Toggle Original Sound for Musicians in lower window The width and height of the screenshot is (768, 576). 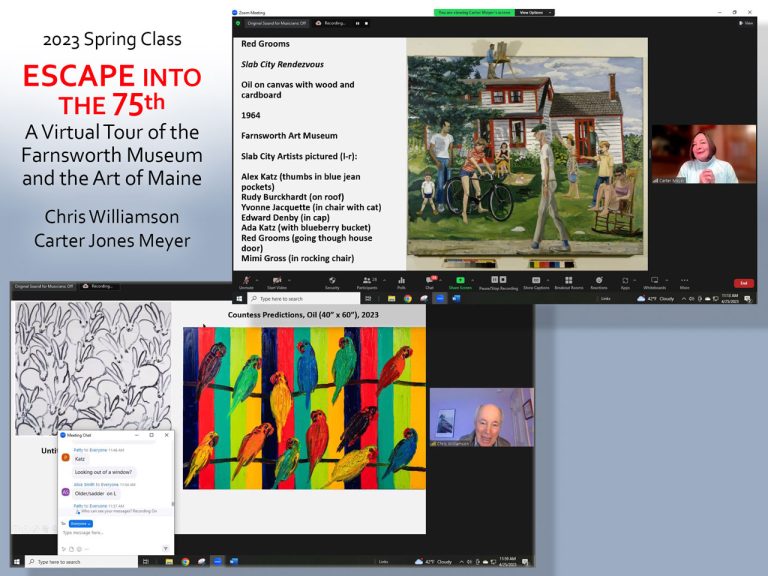coord(44,286)
